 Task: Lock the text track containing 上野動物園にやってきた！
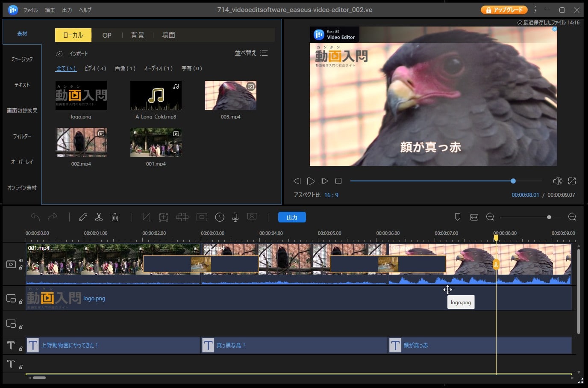(21, 349)
